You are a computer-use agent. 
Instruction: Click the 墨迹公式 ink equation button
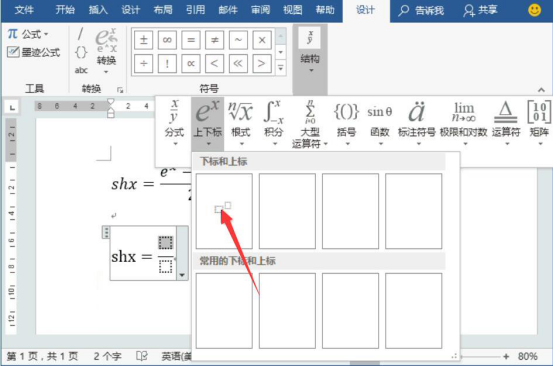pyautogui.click(x=34, y=53)
